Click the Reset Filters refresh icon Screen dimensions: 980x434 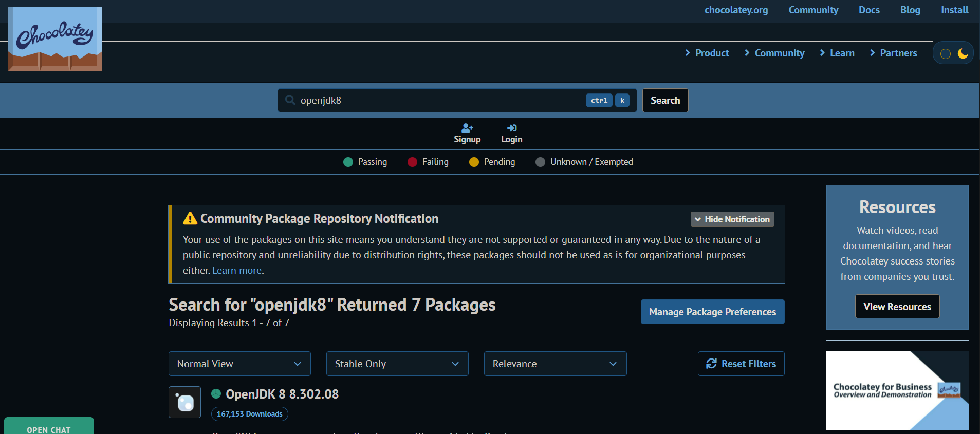[x=711, y=364]
